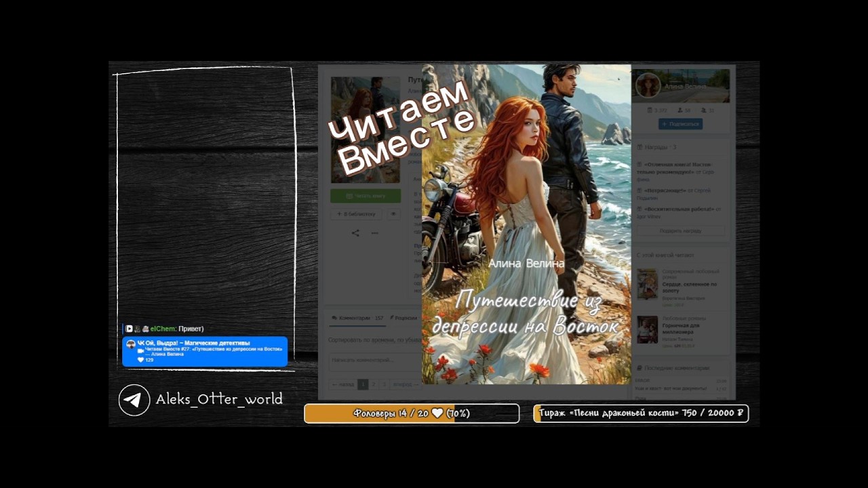Click the «Последние комментарии» section header

coord(673,368)
